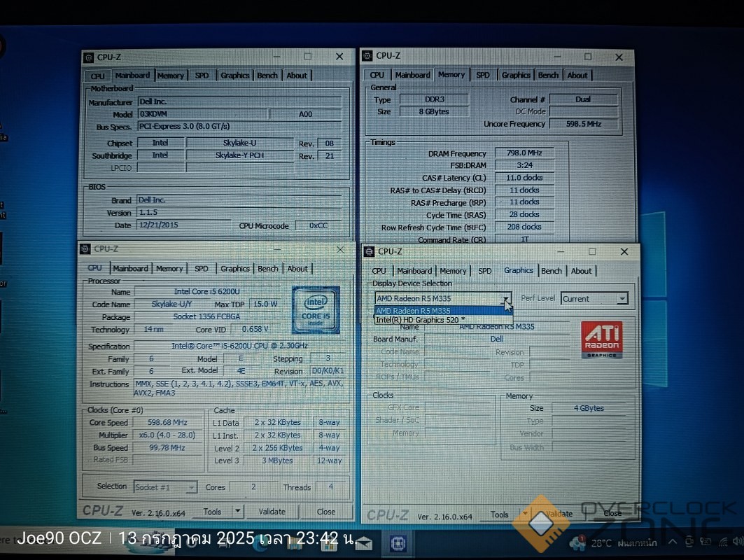Switch to Bench tab in the Graphics window
Screen dimensions: 744x560
click(552, 271)
